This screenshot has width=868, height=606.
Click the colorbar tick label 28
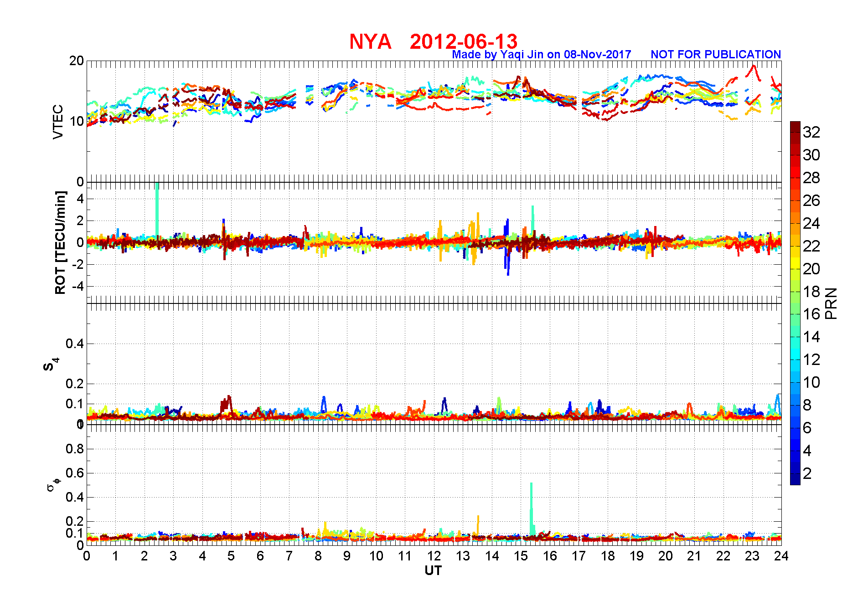[x=811, y=178]
